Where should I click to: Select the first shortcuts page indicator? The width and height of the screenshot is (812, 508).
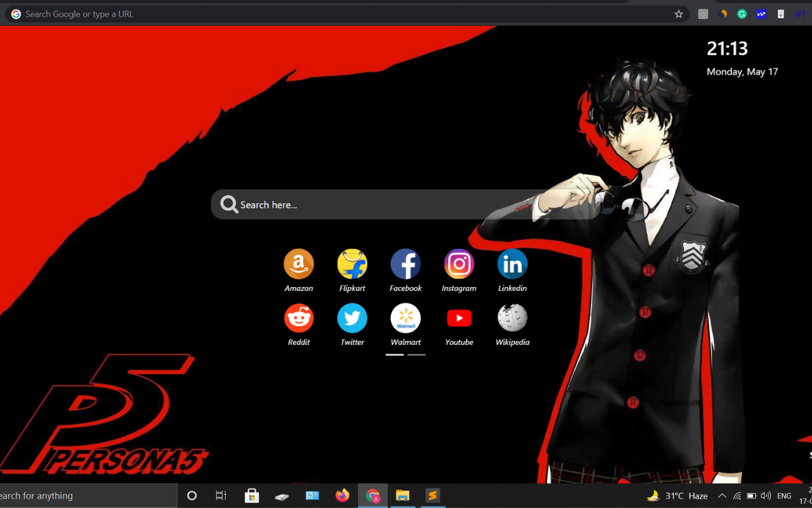[x=395, y=355]
